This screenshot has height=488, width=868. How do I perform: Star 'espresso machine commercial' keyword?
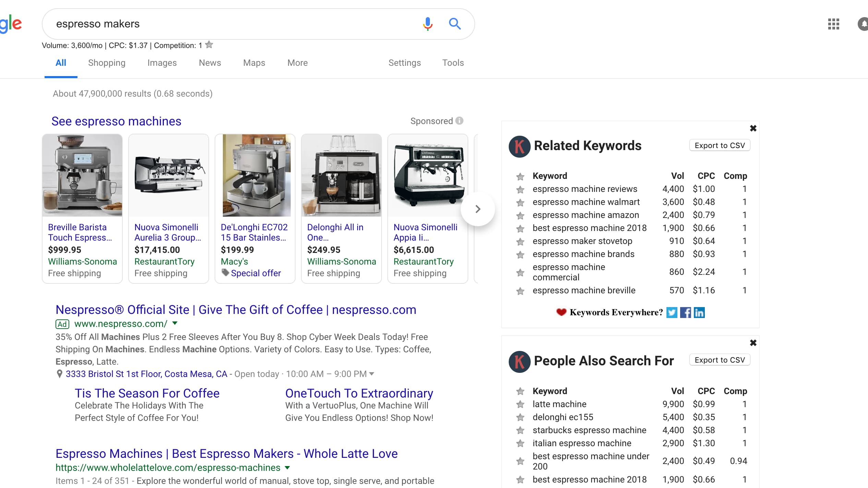point(520,272)
